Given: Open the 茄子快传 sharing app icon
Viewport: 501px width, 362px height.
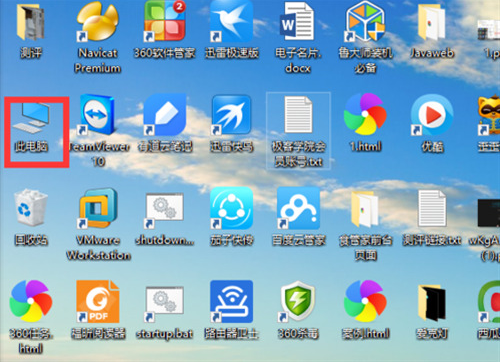Looking at the screenshot, I should tap(231, 208).
